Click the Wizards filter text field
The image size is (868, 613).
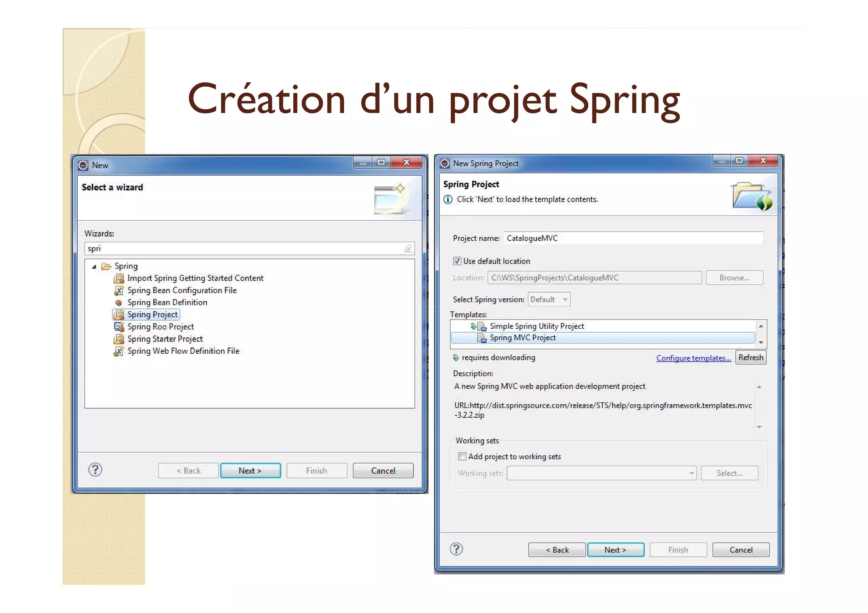pos(249,249)
